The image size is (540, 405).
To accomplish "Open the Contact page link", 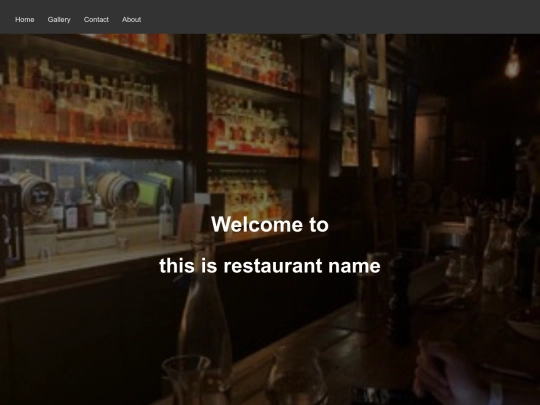I will pyautogui.click(x=96, y=20).
